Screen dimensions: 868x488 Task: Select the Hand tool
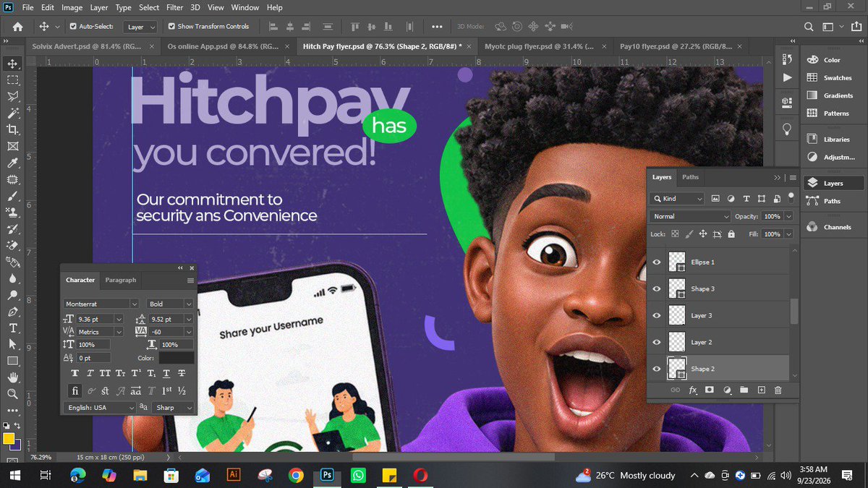click(x=12, y=377)
